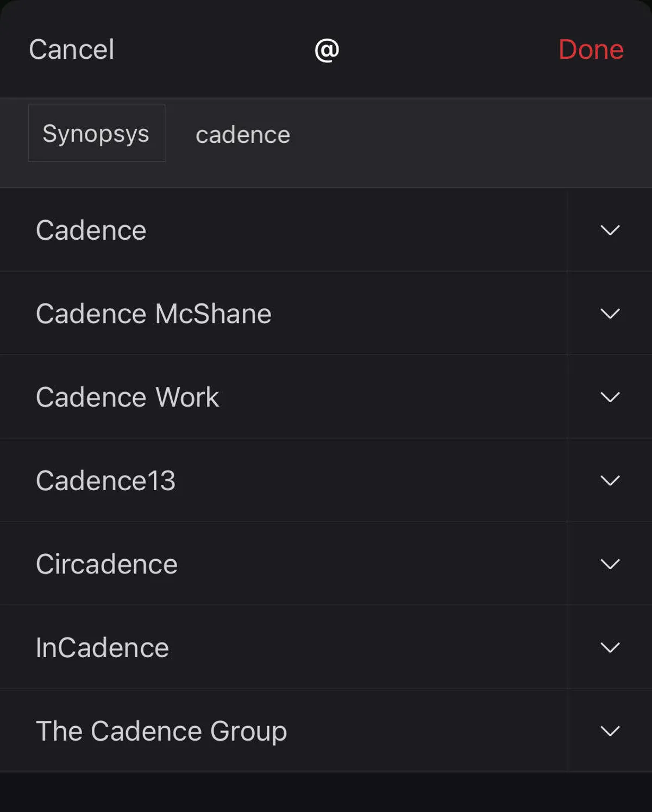Pick the InCadence suggestion
652x812 pixels.
[x=102, y=647]
